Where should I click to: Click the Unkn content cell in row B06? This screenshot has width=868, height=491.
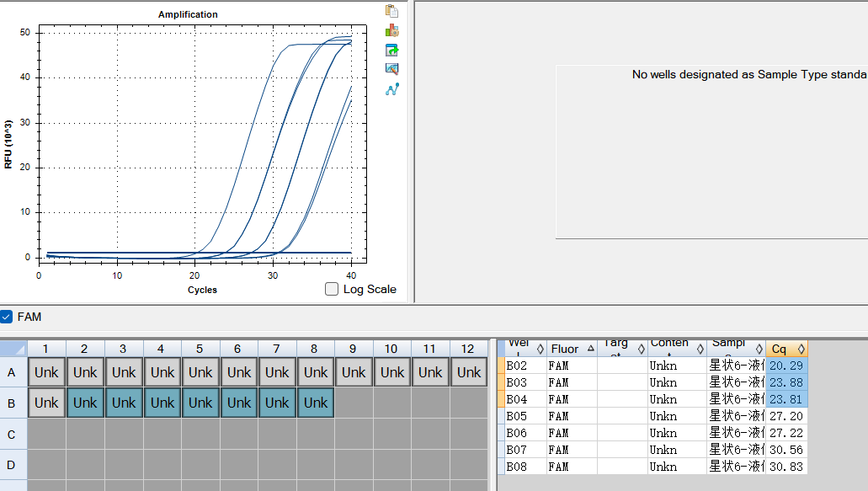click(676, 433)
